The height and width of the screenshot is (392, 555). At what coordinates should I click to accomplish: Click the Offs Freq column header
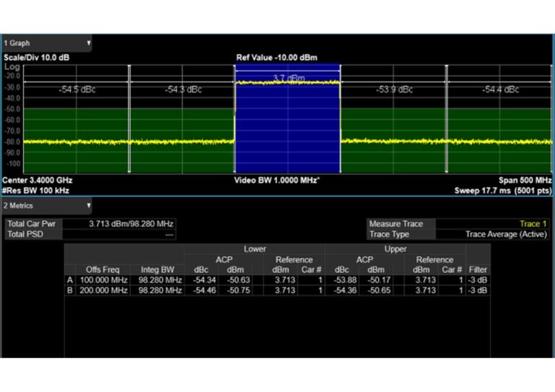103,270
